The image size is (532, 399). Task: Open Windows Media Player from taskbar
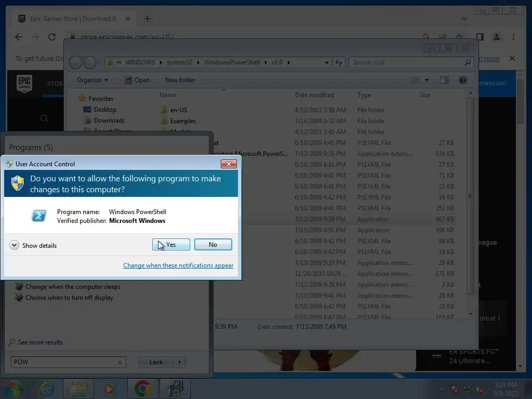pyautogui.click(x=110, y=389)
